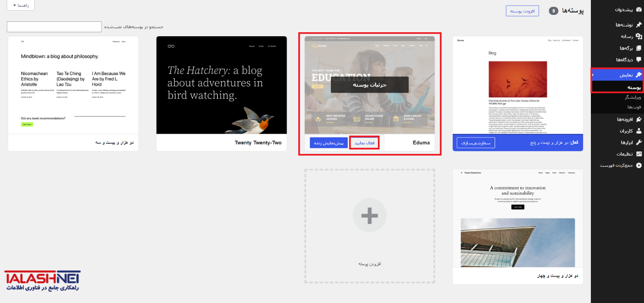Click the Appearance (نمایش) paintbrush icon
Screen dimensions: 644x303
click(x=639, y=75)
